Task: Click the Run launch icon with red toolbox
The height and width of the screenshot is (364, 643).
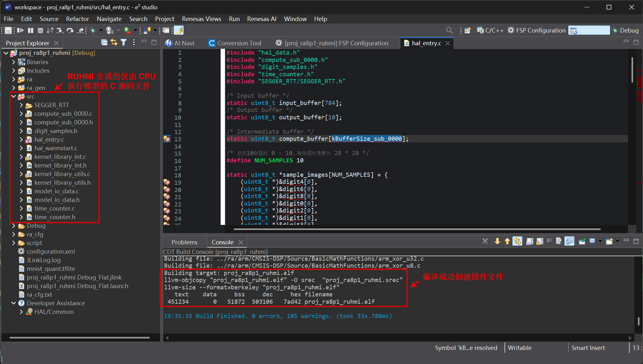Action: 127,30
